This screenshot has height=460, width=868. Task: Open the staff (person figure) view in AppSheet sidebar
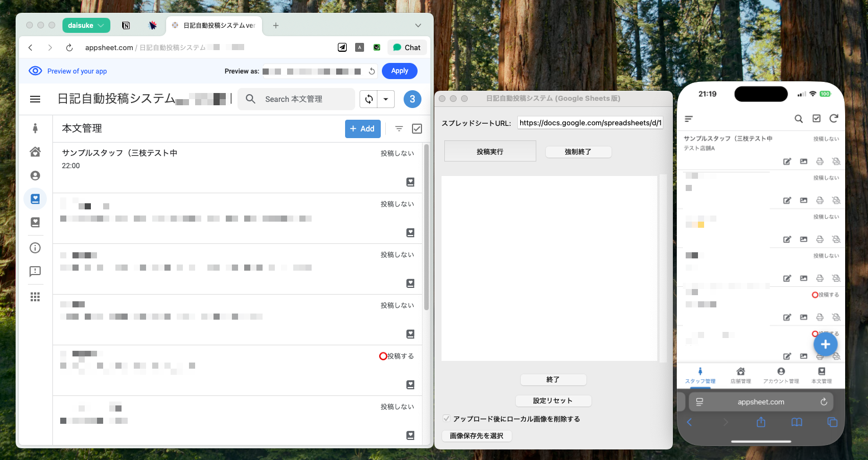pos(35,128)
